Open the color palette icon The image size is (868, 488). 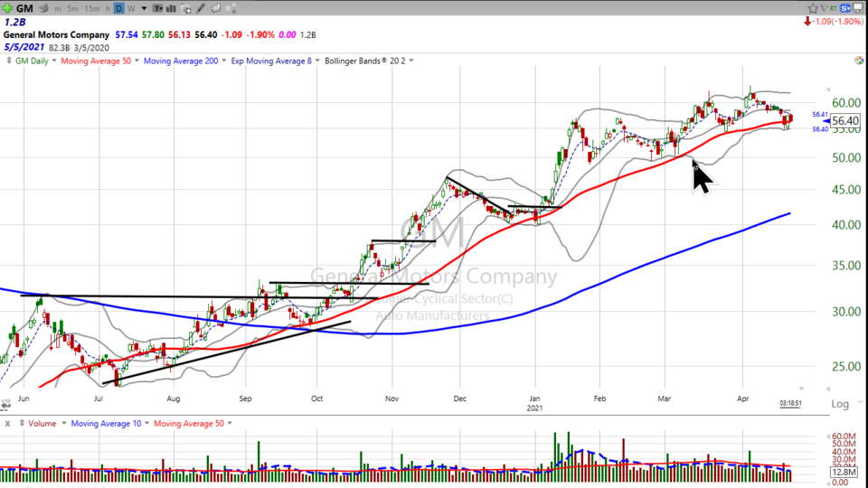pos(231,8)
